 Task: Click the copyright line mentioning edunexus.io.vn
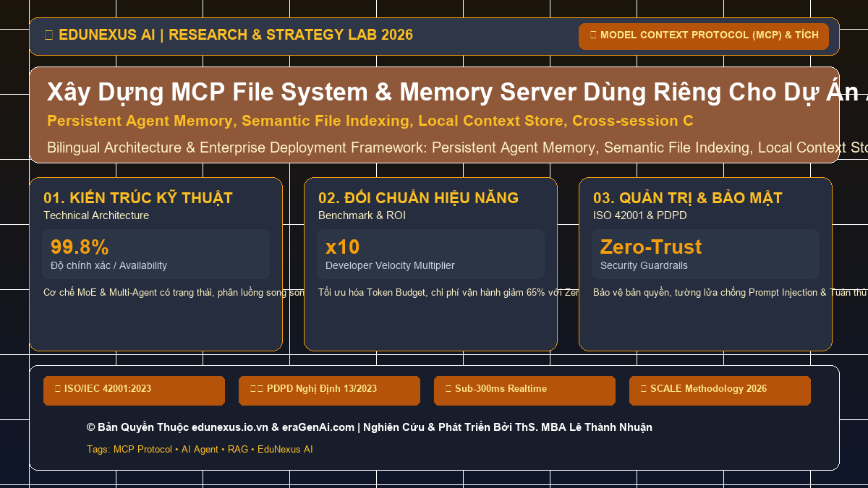pos(369,427)
